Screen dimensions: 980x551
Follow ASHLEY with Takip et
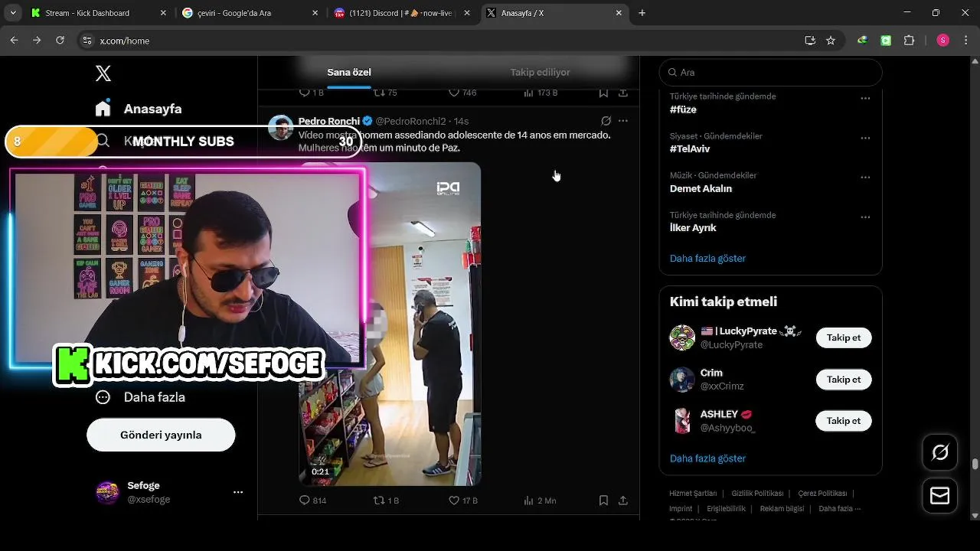click(844, 421)
